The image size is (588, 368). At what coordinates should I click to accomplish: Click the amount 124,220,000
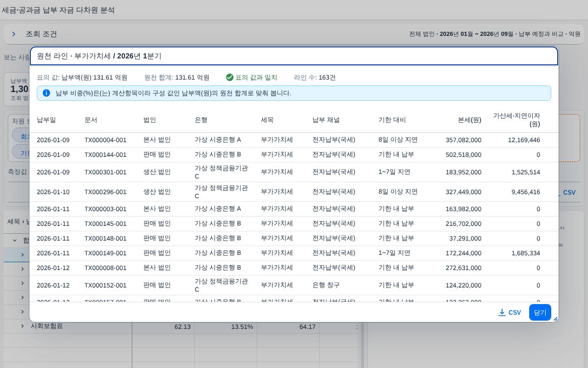[x=464, y=285]
